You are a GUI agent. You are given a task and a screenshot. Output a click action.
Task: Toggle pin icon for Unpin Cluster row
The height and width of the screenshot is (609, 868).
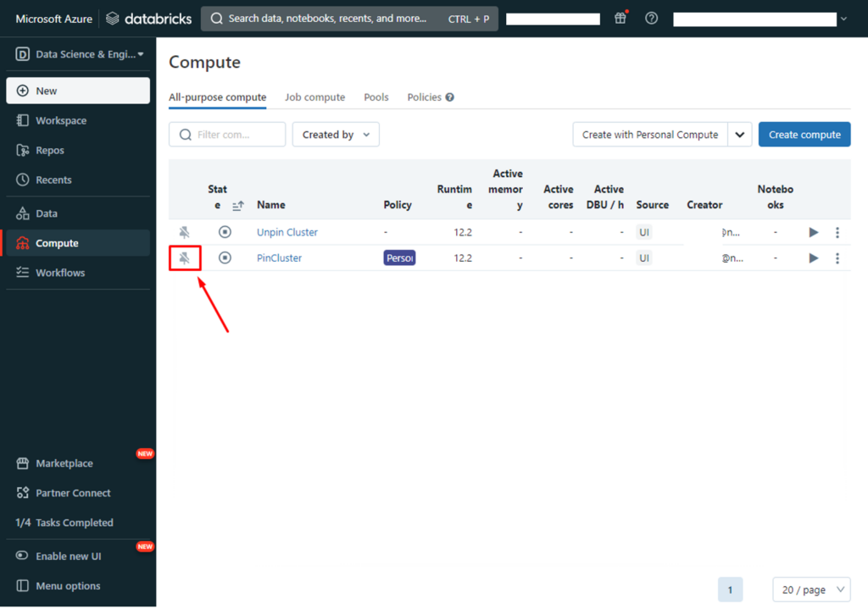coord(184,232)
